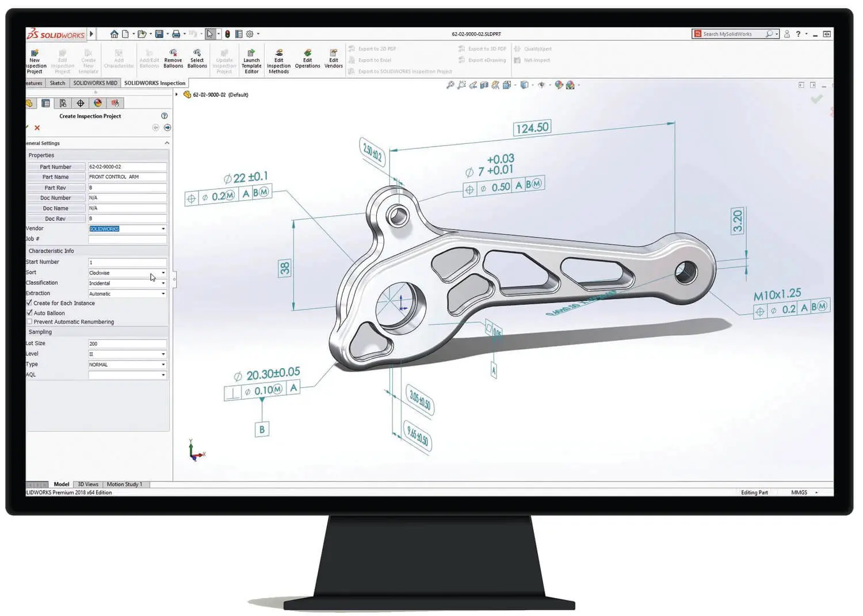Start a New Inspection Project

click(35, 62)
